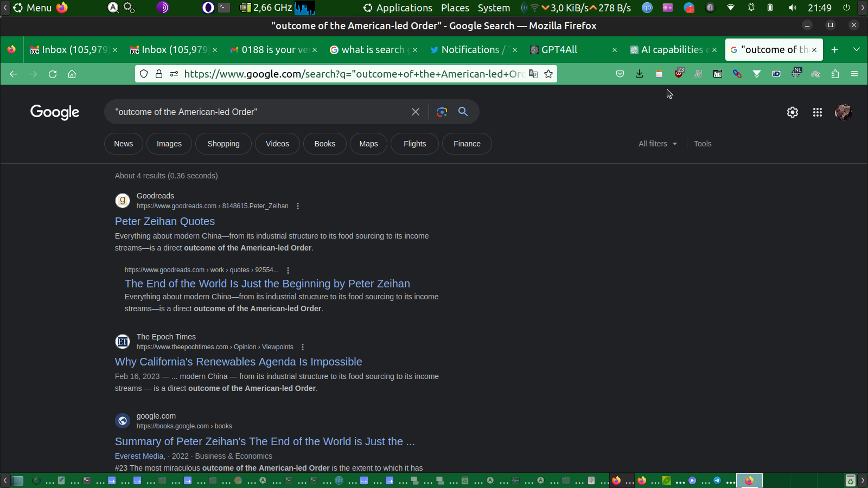Image resolution: width=868 pixels, height=488 pixels.
Task: Filter results by Shopping
Action: pyautogui.click(x=224, y=144)
